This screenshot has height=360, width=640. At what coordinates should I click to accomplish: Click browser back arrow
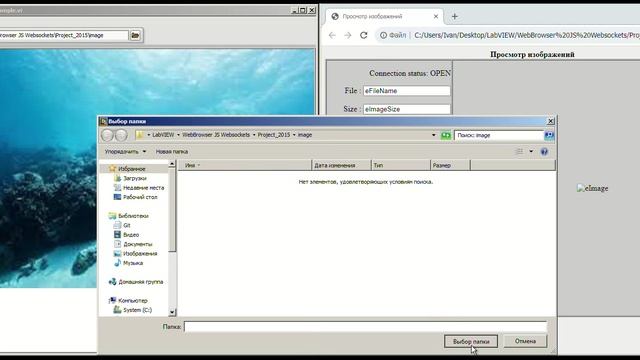[x=332, y=36]
